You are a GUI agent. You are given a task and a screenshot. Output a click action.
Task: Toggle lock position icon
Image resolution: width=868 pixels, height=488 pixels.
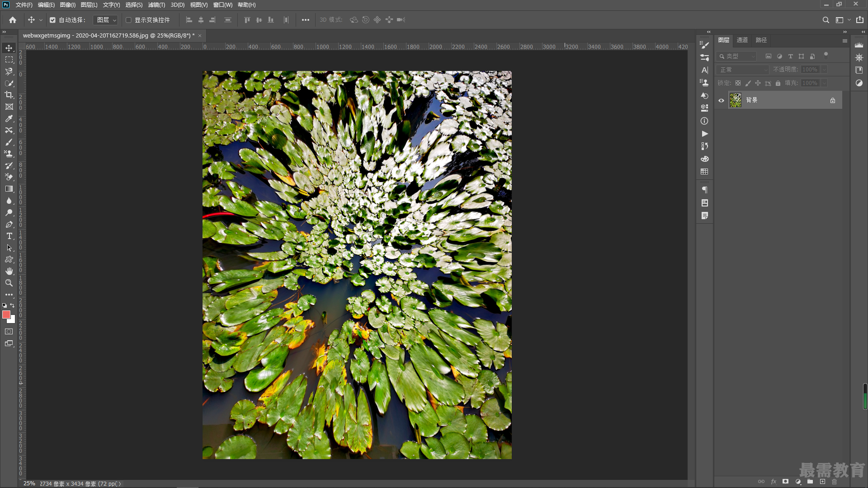(758, 83)
